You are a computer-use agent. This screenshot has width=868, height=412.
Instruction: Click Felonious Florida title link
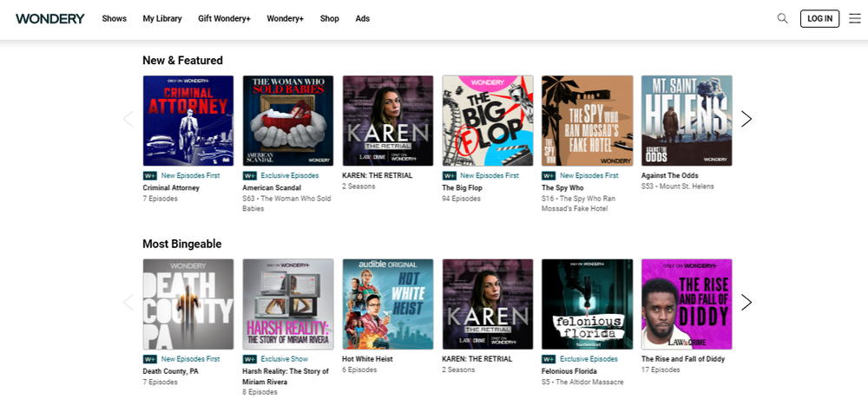[569, 371]
